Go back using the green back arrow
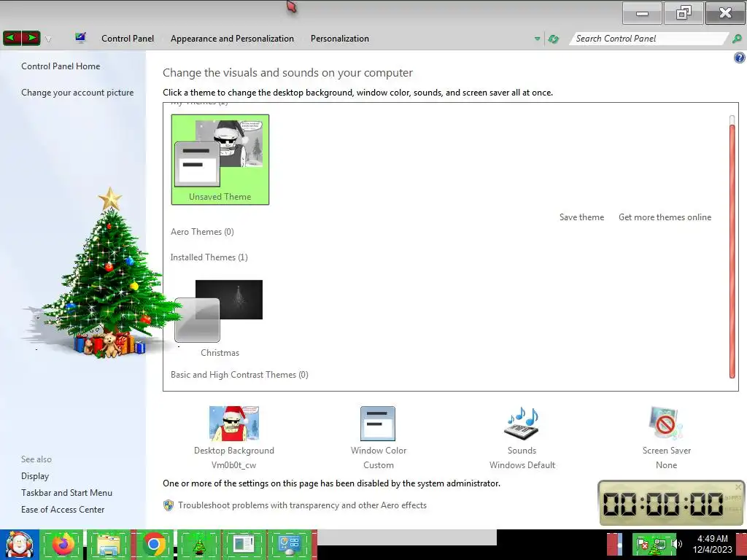747x560 pixels. pos(12,38)
